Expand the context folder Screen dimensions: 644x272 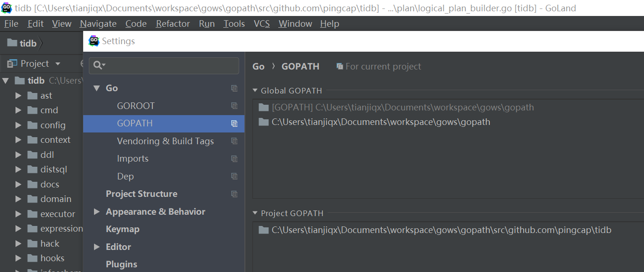[18, 140]
